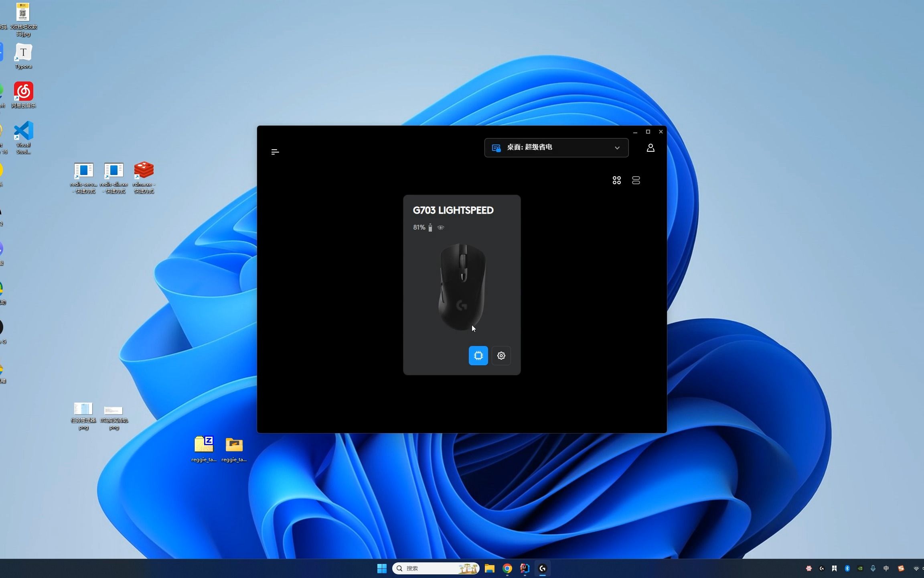Select the B站抽奖活动.png file on desktop
924x578 pixels.
point(114,417)
